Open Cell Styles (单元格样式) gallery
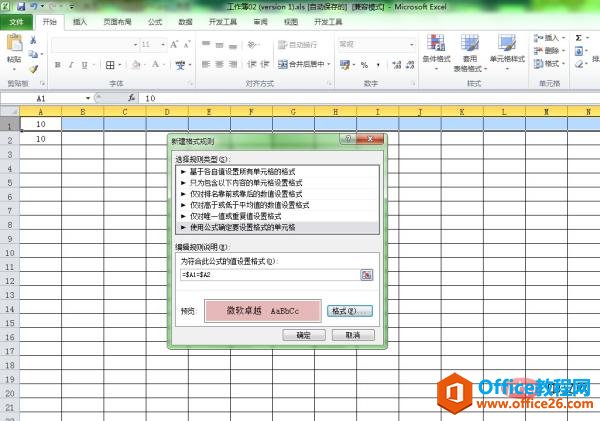Screen dimensions: 600x421 pyautogui.click(x=507, y=52)
